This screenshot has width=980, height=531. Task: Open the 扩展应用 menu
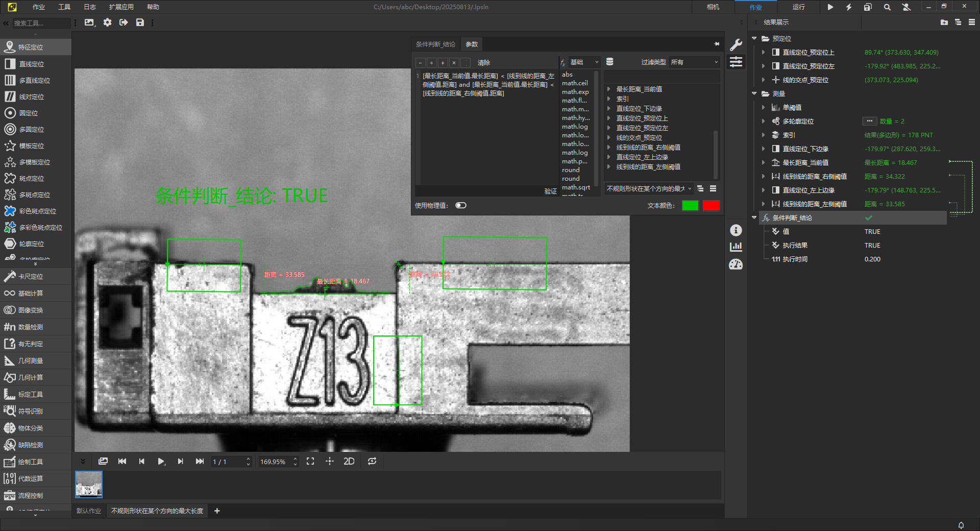click(x=121, y=7)
